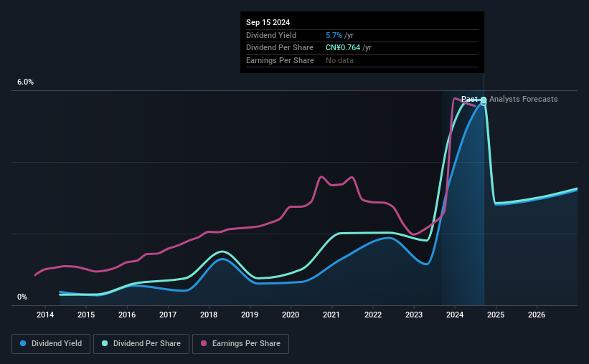
Task: Click the 0% y-axis label
Action: 22,297
